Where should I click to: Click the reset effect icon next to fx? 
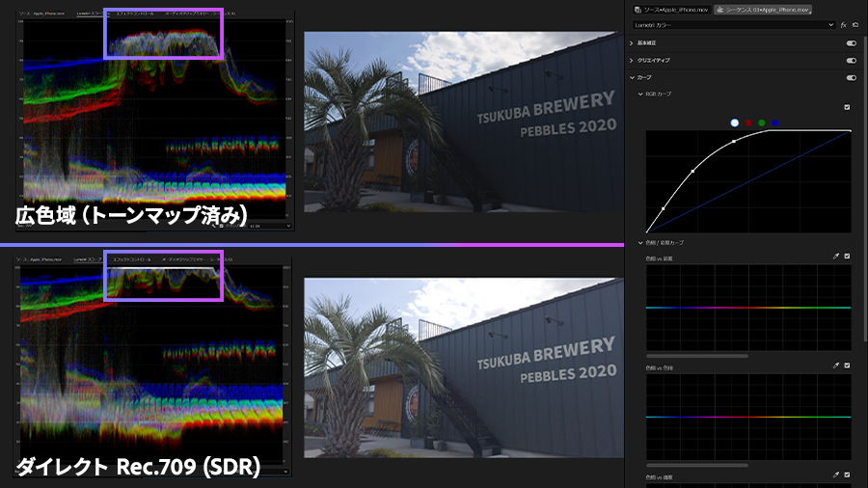tap(855, 25)
